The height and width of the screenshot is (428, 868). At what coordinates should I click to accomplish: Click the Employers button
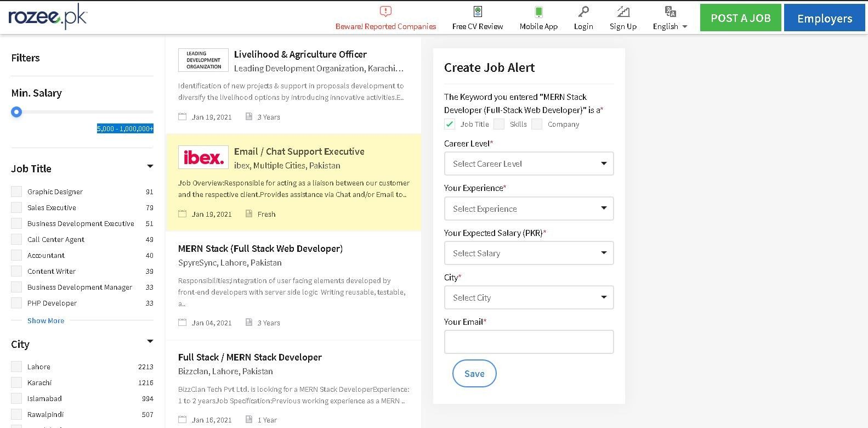pos(824,18)
